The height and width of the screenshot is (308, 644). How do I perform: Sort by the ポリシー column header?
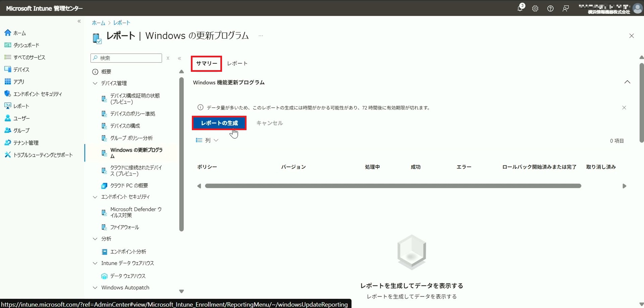click(x=207, y=167)
